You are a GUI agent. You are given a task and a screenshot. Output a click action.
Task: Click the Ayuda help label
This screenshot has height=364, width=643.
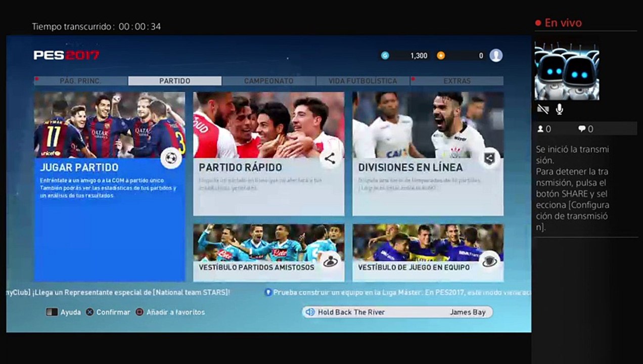(x=71, y=312)
